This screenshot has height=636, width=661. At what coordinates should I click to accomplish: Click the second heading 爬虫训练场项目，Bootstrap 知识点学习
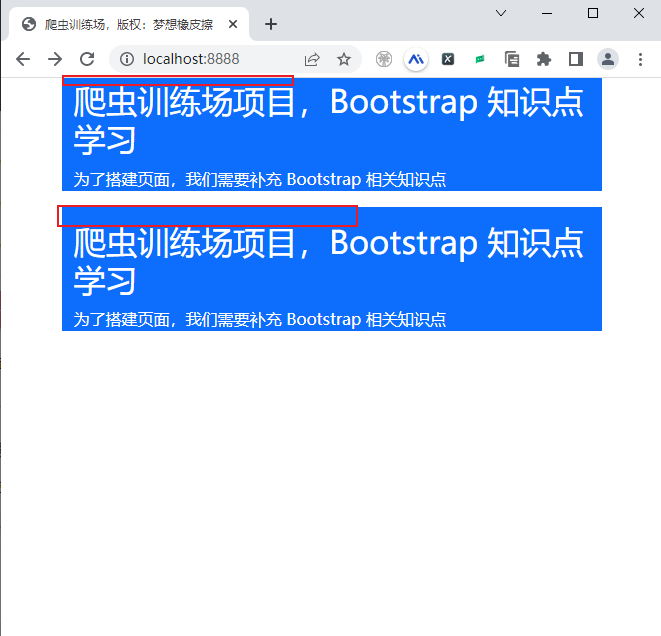328,261
